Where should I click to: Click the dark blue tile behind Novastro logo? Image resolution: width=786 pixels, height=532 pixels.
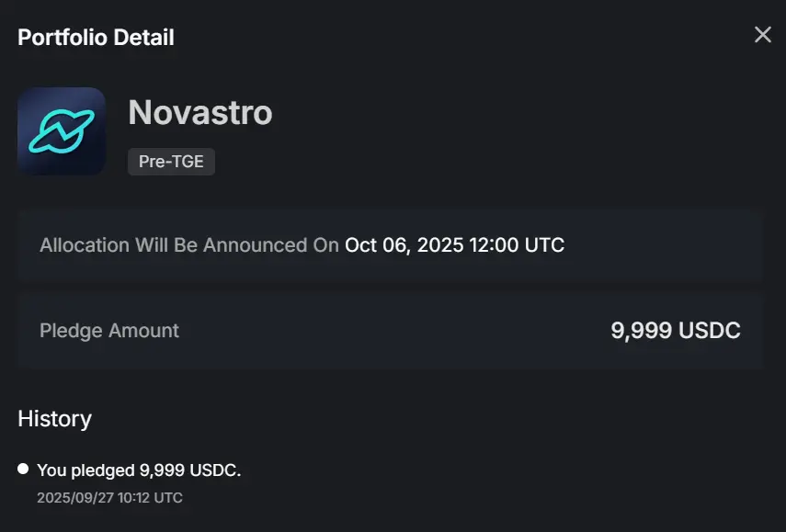pos(62,131)
